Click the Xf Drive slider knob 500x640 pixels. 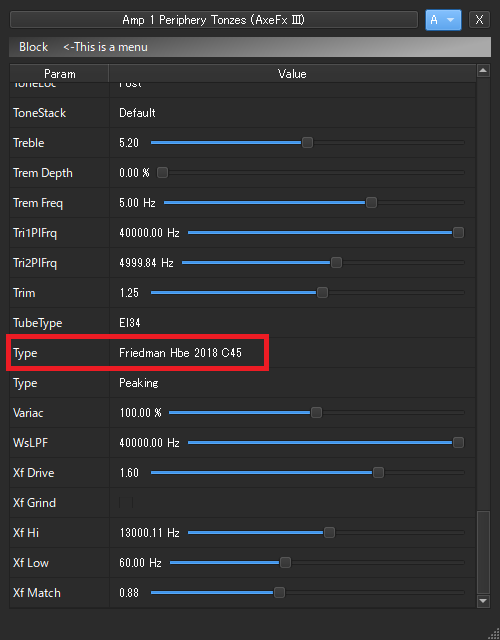pos(378,473)
